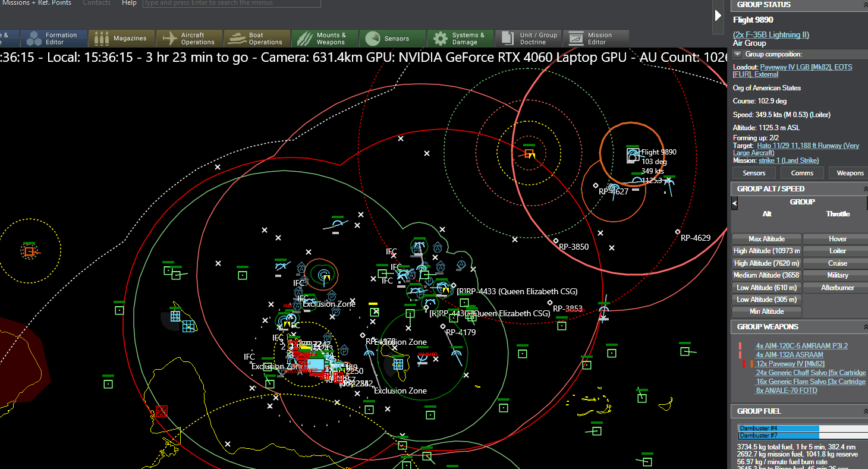Image resolution: width=868 pixels, height=469 pixels.
Task: Select the RP-4627 reference point diamond
Action: click(596, 185)
